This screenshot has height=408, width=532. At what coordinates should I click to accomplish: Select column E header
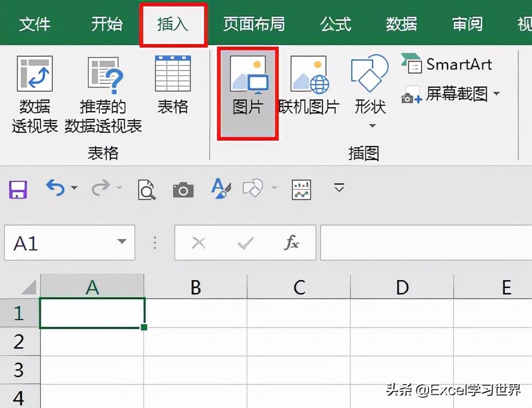[x=493, y=287]
